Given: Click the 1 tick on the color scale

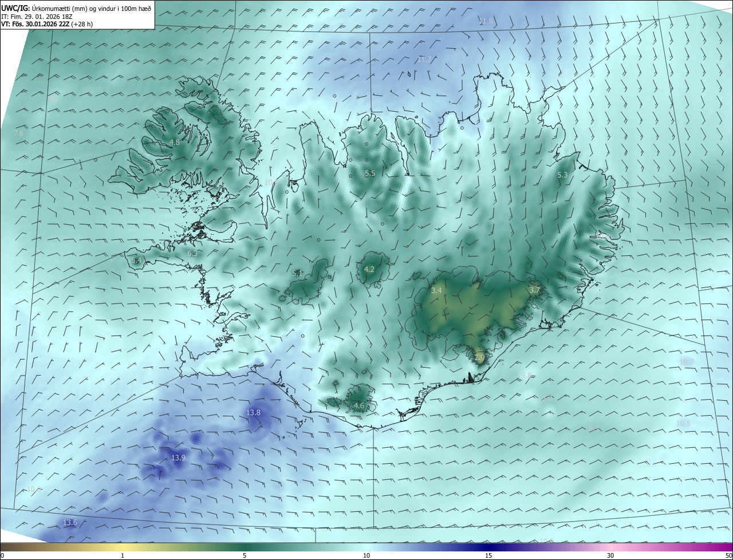Looking at the screenshot, I should (x=123, y=555).
